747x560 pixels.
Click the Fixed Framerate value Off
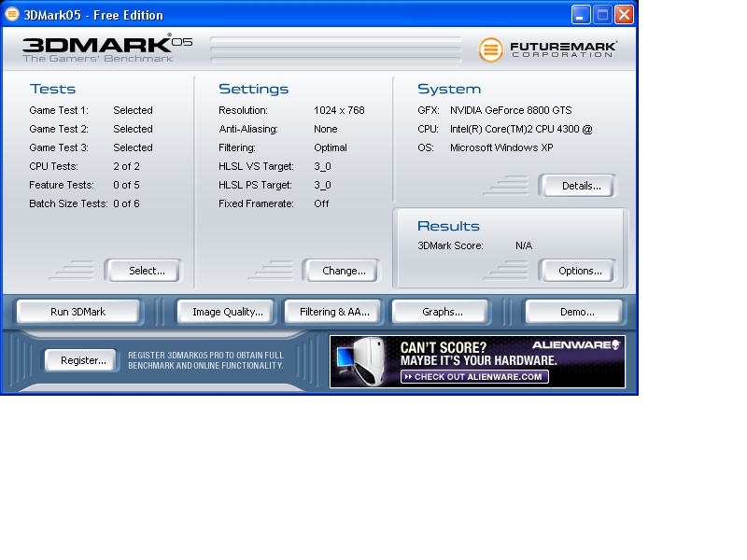coord(321,203)
